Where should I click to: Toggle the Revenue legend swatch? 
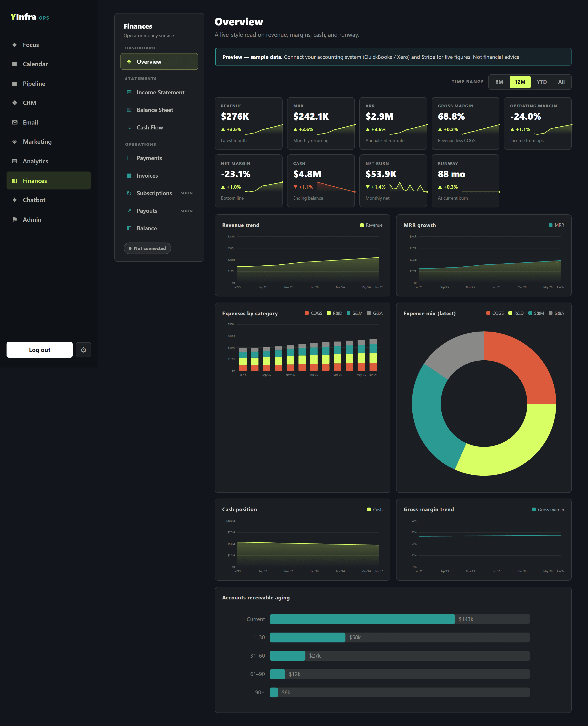362,225
